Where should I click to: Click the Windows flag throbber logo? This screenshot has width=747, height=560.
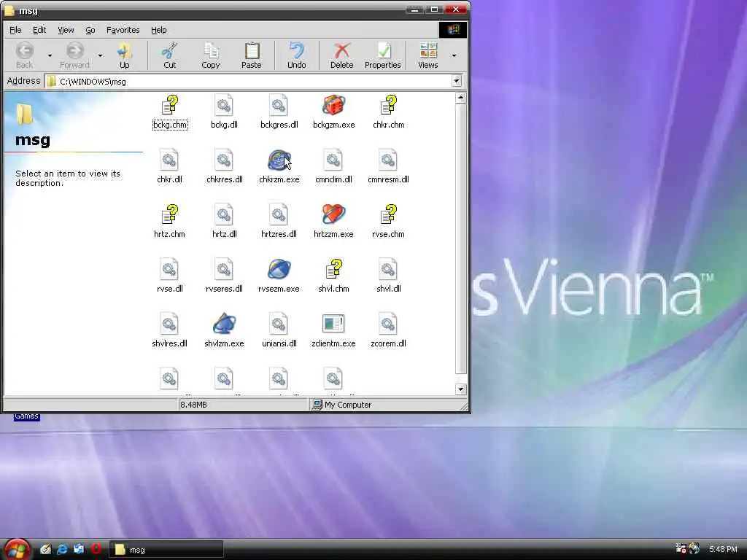tap(452, 30)
